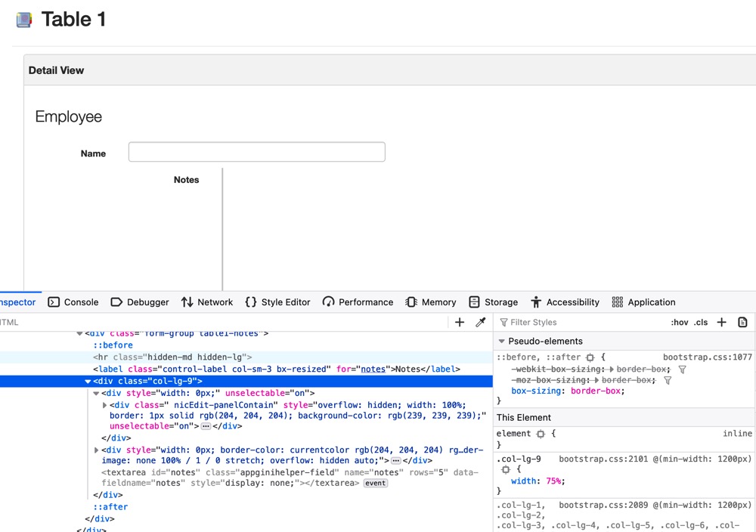This screenshot has width=756, height=532.
Task: Click the Debugger tab icon
Action: [x=116, y=302]
